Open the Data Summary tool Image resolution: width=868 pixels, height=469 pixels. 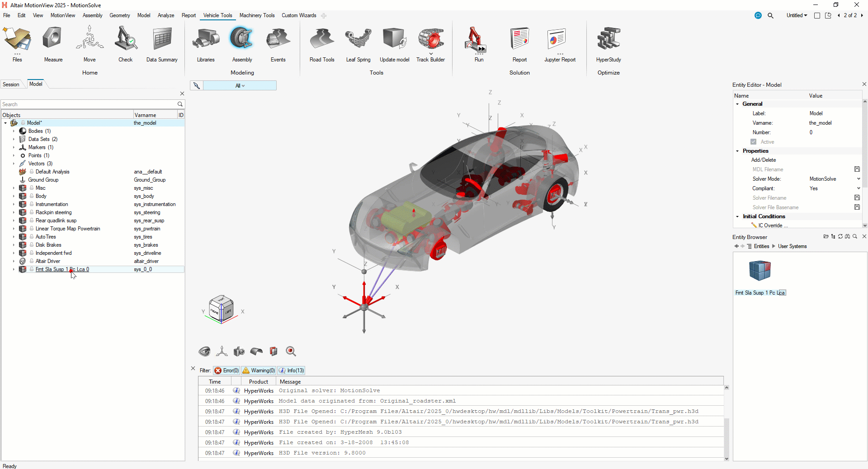[x=162, y=44]
